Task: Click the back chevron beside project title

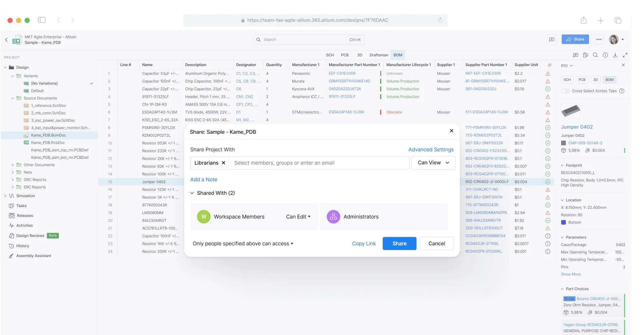Action: click(x=6, y=40)
